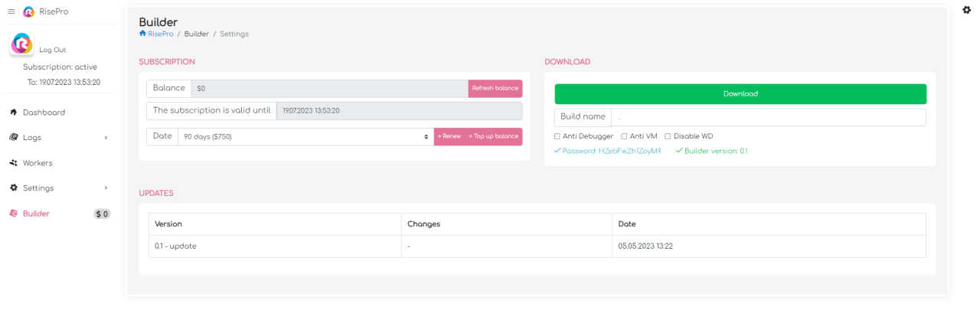Focus the Build name input field
The image size is (980, 316).
(768, 117)
